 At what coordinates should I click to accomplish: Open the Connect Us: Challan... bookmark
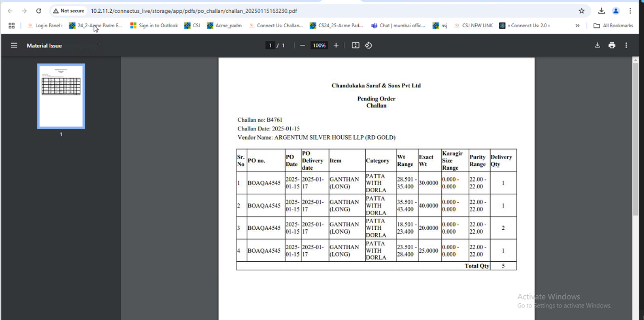[276, 26]
